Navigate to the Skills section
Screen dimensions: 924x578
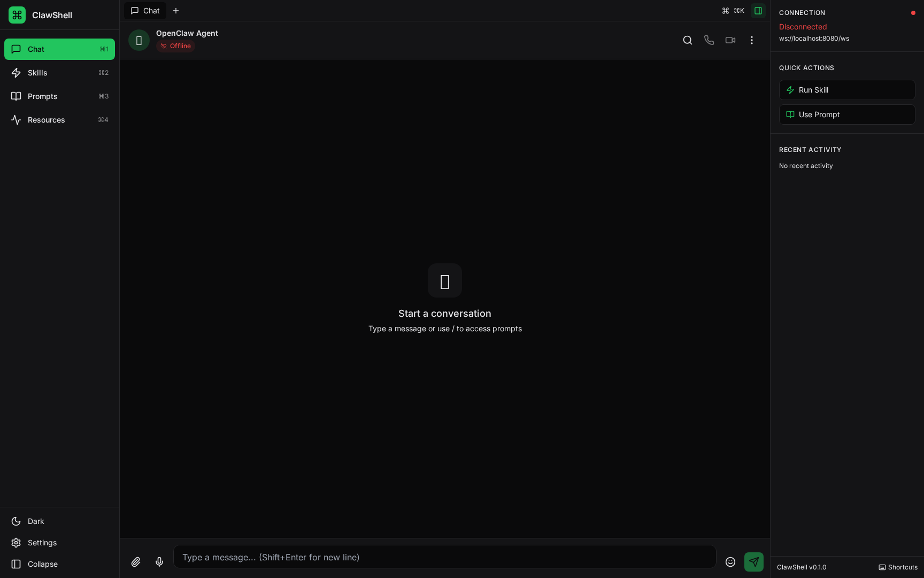[x=37, y=73]
